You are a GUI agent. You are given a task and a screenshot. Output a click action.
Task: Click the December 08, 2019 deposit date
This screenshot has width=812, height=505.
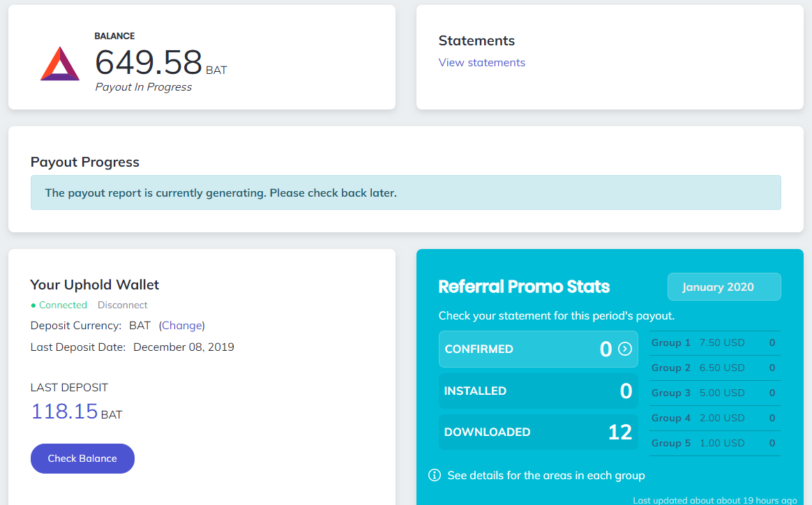pos(184,347)
